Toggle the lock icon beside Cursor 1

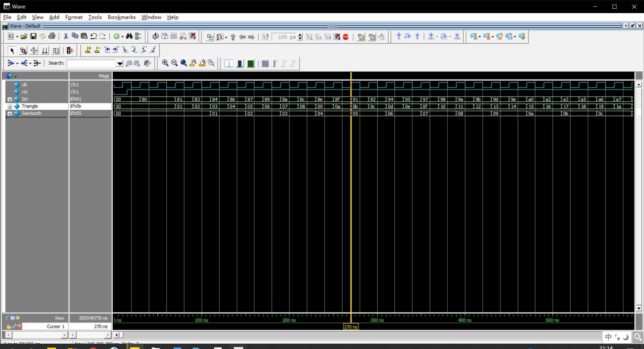click(9, 326)
